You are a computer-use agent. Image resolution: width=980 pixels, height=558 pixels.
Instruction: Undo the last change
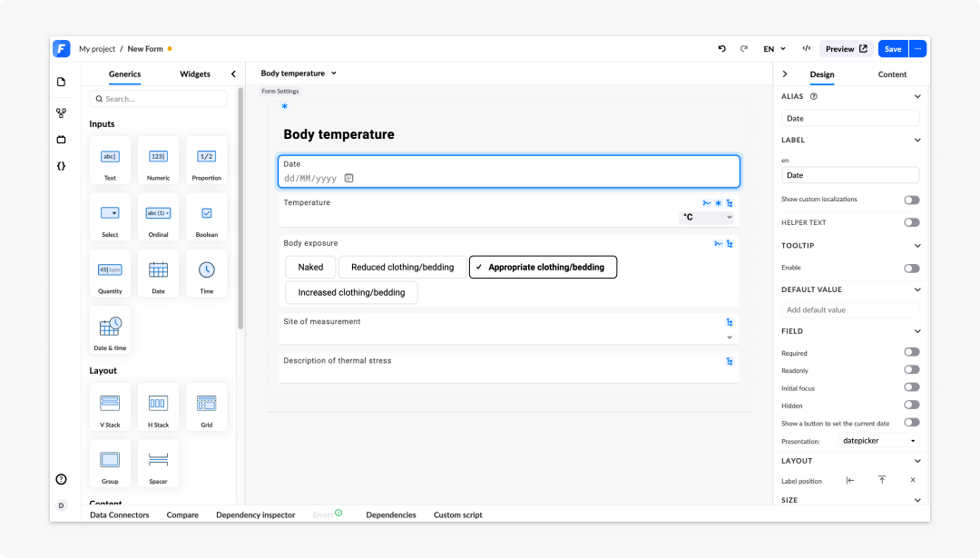pyautogui.click(x=722, y=49)
